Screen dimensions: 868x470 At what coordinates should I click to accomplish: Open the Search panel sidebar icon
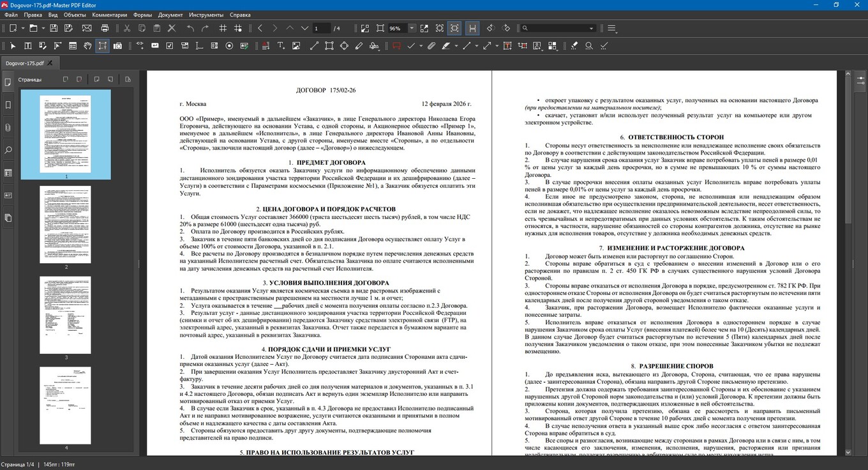point(8,151)
